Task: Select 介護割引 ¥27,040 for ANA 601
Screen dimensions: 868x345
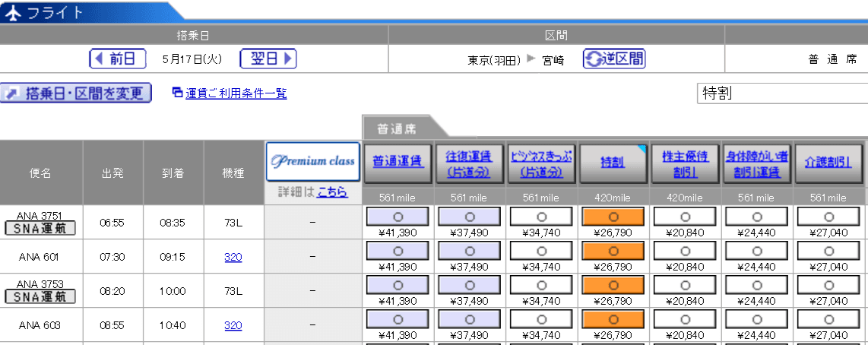Action: tap(828, 252)
